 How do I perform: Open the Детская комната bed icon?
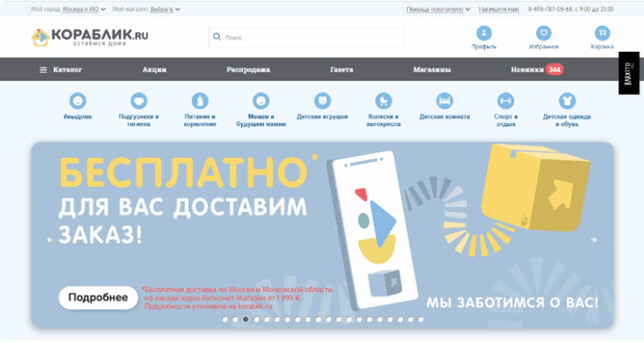(x=445, y=101)
